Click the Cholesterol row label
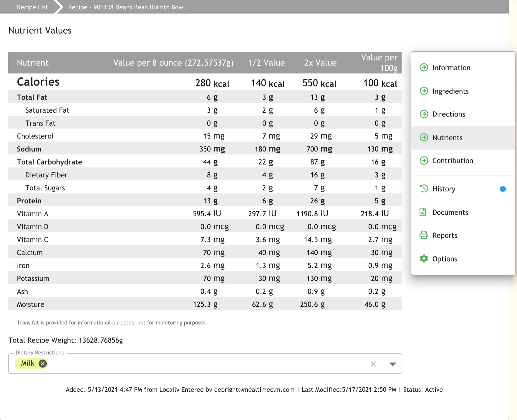 35,136
